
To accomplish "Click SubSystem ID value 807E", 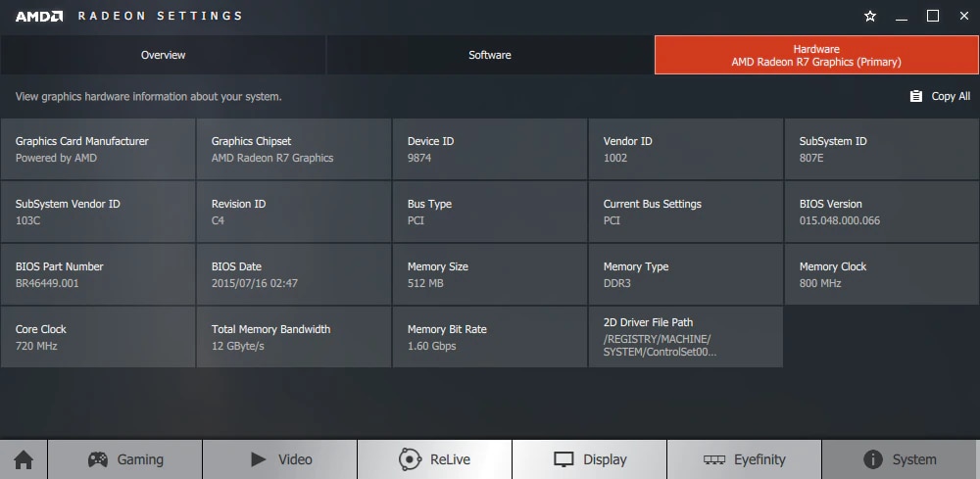I will click(x=811, y=158).
